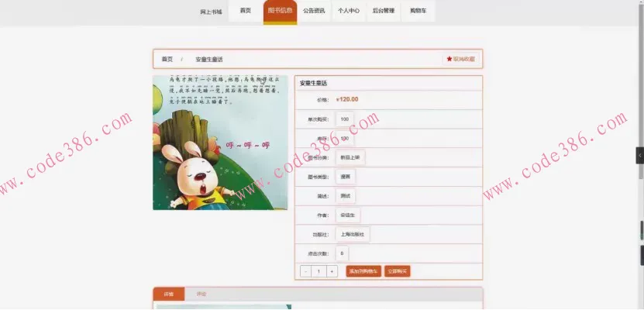Click the 新品上架 category tag
This screenshot has width=644, height=310.
(350, 157)
